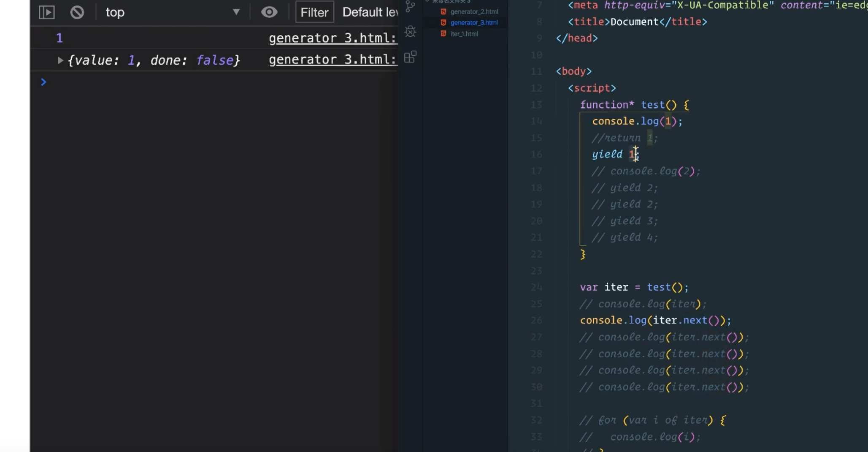Image resolution: width=868 pixels, height=452 pixels.
Task: Open first generator_3.html source link
Action: (333, 38)
